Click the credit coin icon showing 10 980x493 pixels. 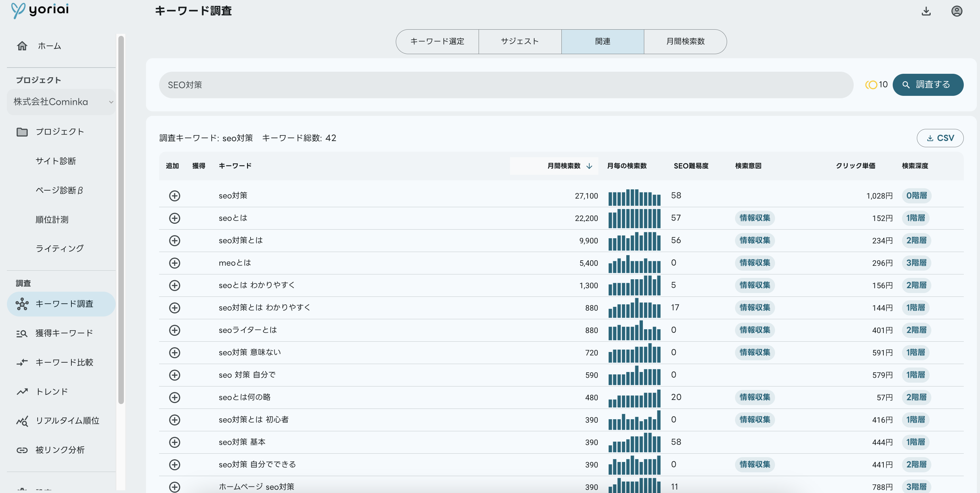tap(871, 84)
